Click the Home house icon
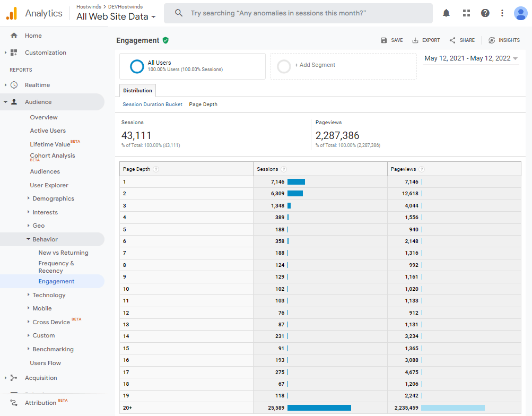The height and width of the screenshot is (416, 532). [x=14, y=36]
